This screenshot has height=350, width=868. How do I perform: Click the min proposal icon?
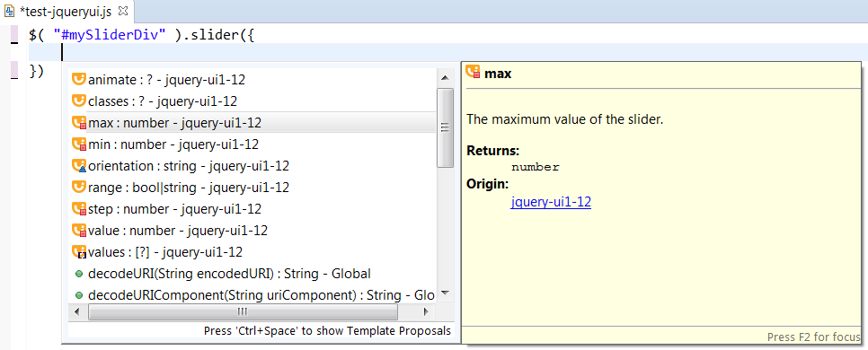pyautogui.click(x=79, y=144)
